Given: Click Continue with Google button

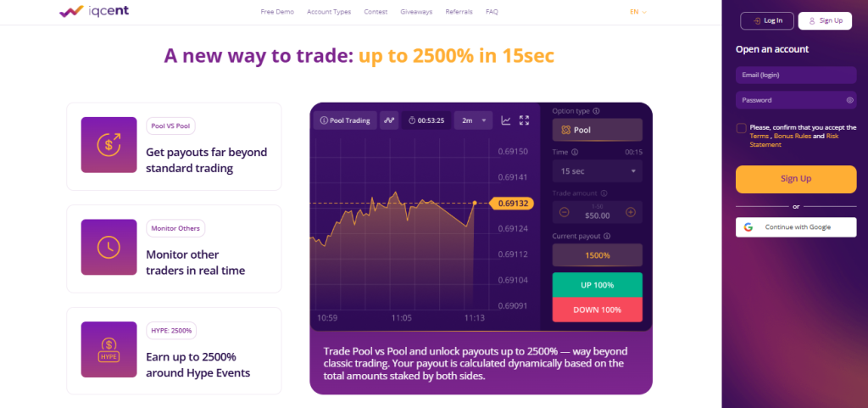Looking at the screenshot, I should [796, 227].
